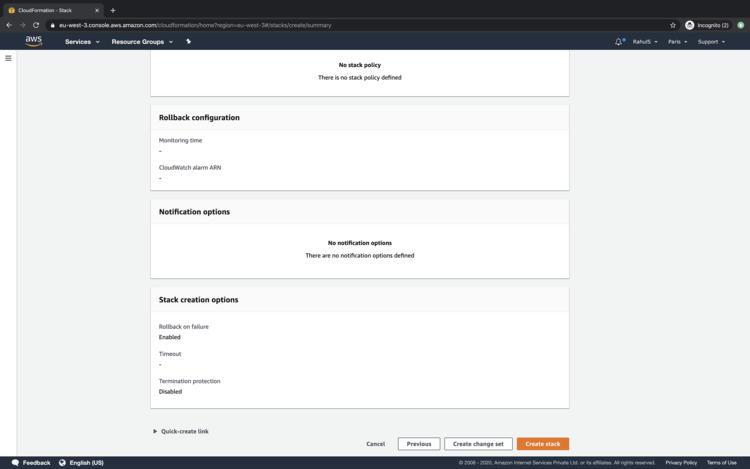Click the AWS logo home icon

(x=34, y=41)
